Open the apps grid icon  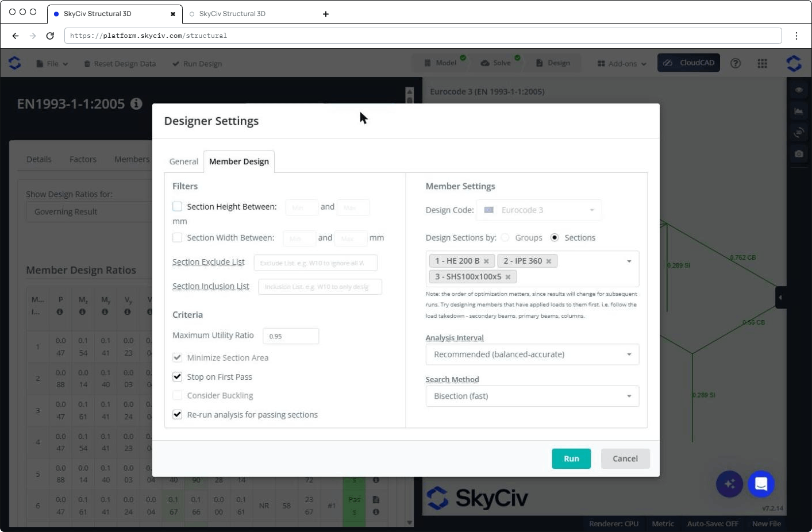(763, 64)
